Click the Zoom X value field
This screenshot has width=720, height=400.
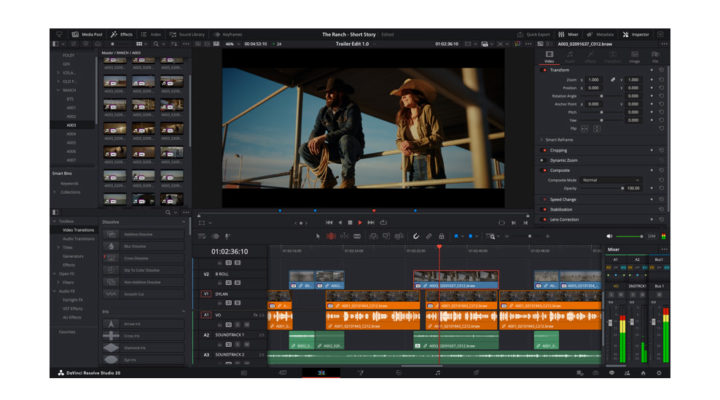(x=594, y=80)
